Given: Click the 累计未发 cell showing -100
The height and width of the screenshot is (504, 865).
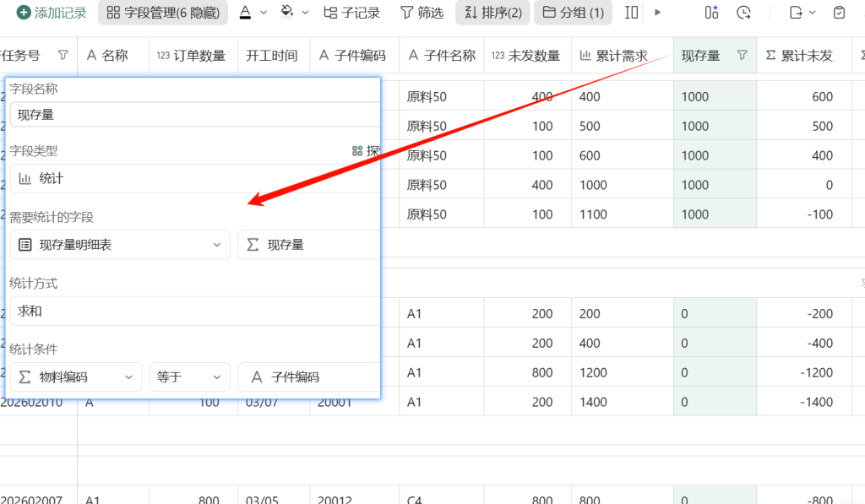Looking at the screenshot, I should pos(804,214).
